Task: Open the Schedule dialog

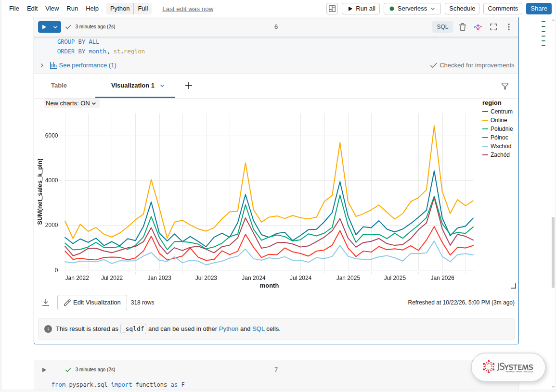Action: pyautogui.click(x=462, y=9)
